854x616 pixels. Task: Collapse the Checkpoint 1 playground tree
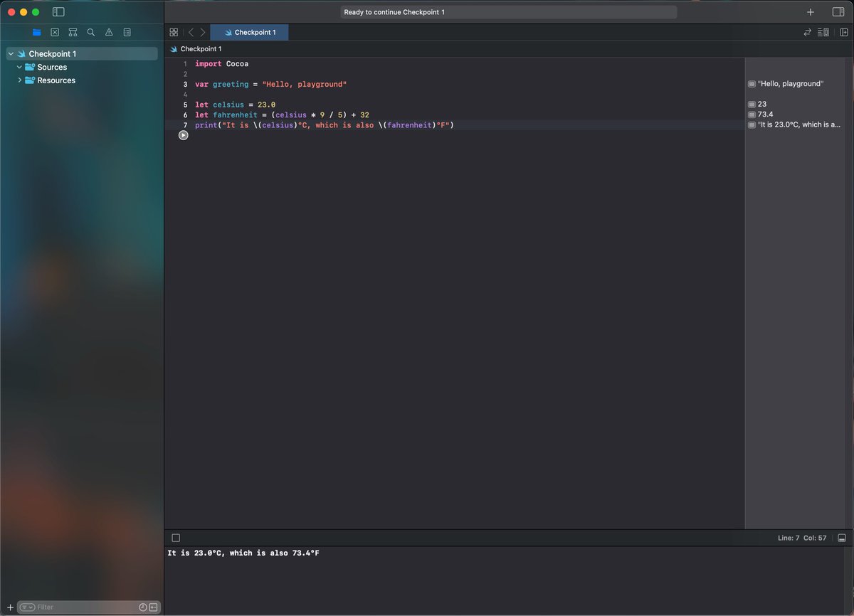coord(11,54)
